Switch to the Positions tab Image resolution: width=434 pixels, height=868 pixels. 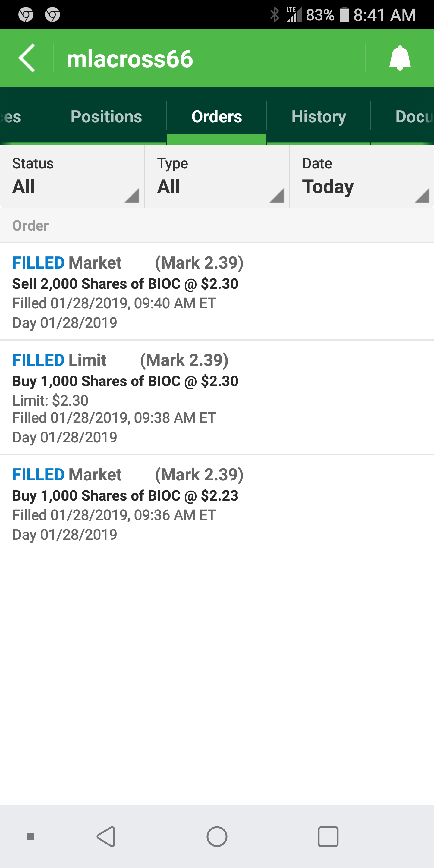pyautogui.click(x=106, y=117)
